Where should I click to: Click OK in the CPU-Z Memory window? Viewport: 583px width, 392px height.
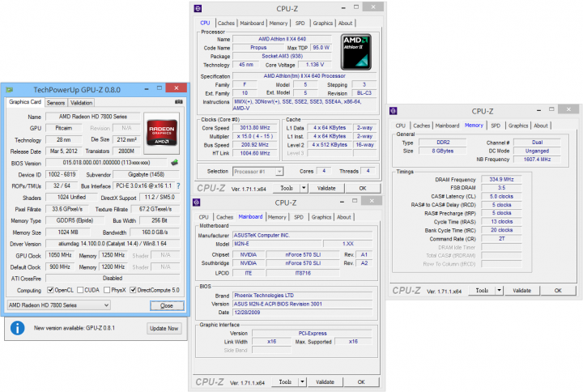click(x=558, y=291)
